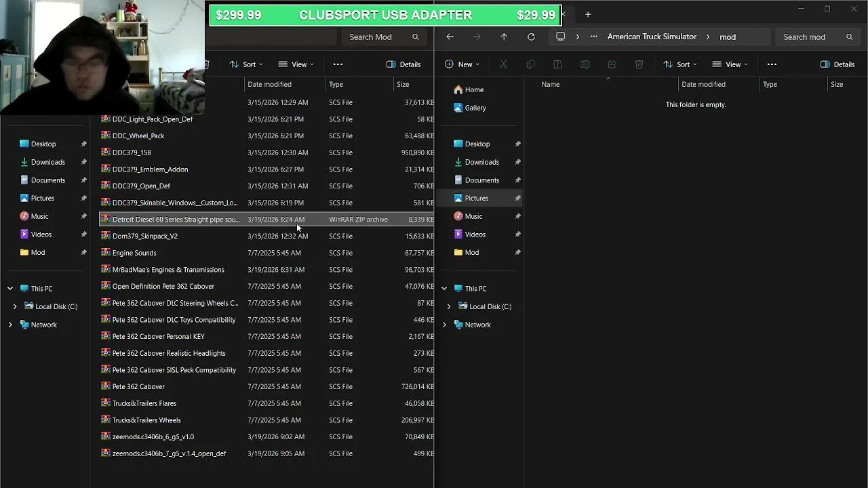The image size is (868, 488).
Task: Open Home in right navigation pane
Action: coord(469,89)
